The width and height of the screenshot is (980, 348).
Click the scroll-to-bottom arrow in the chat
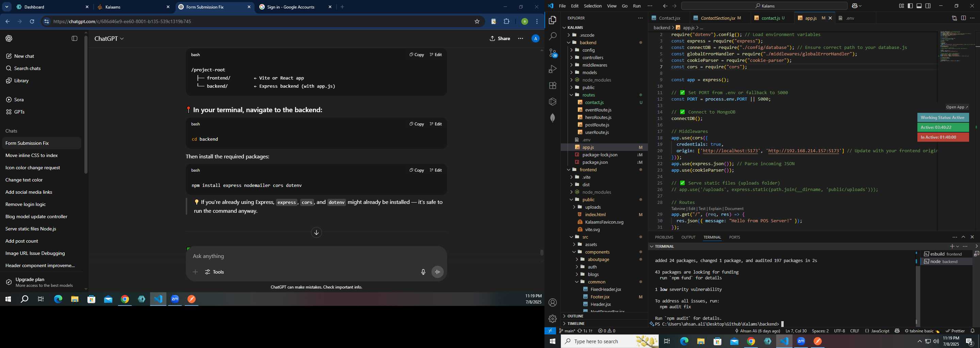point(316,232)
